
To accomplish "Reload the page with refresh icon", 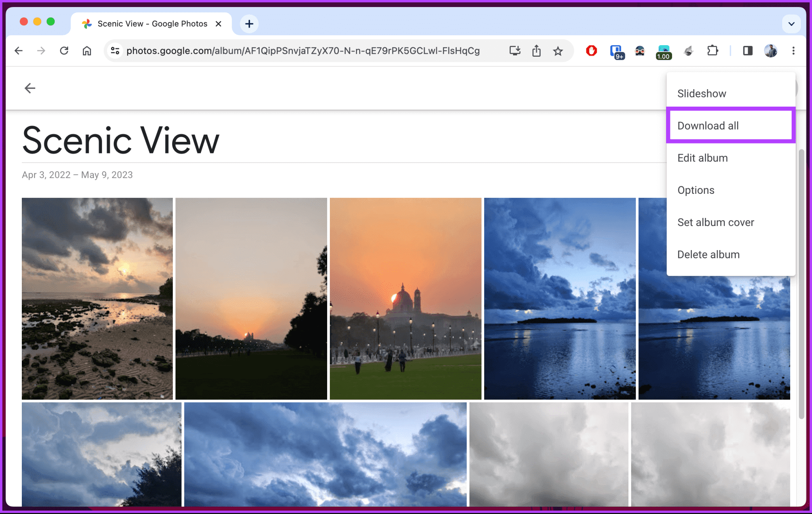I will pos(64,51).
